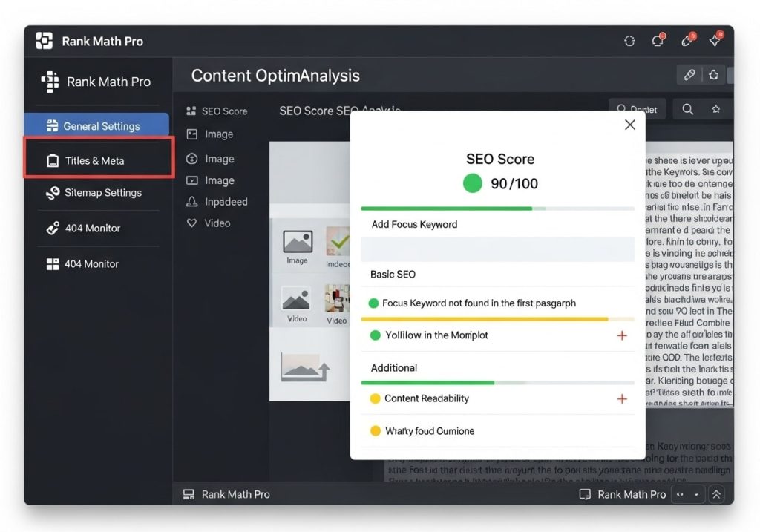Click the chat icon beside footer Rank Math Pro
The height and width of the screenshot is (532, 760).
pos(585,494)
